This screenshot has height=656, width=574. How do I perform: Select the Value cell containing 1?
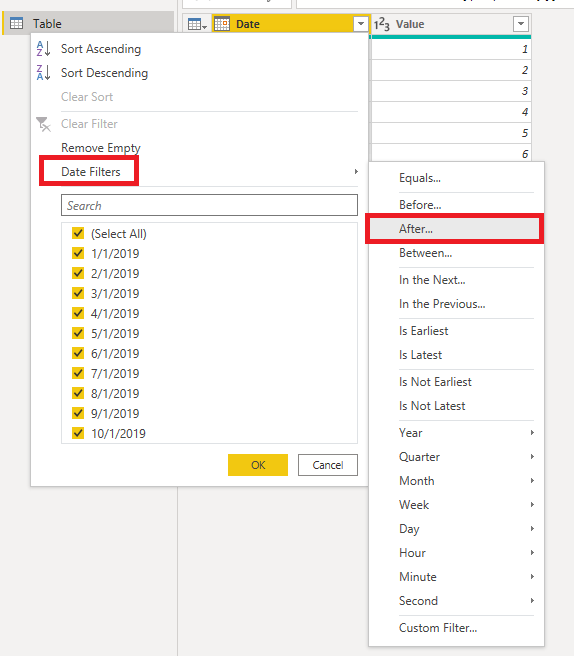(x=451, y=49)
